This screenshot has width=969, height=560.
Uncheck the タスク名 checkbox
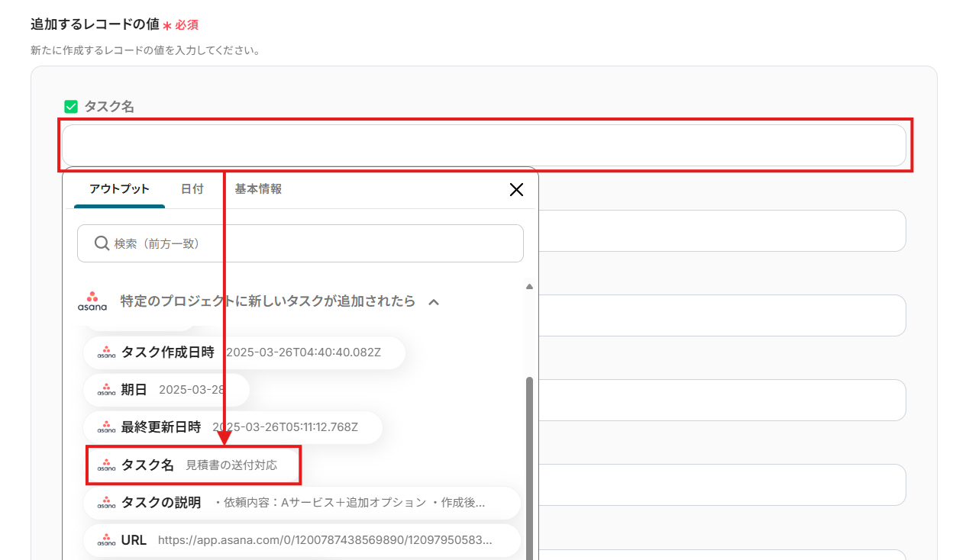(71, 107)
